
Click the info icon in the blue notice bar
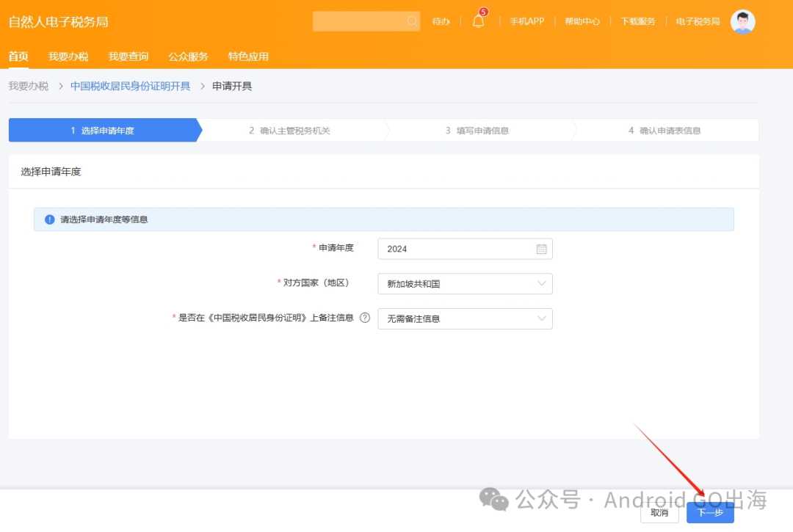coord(48,219)
